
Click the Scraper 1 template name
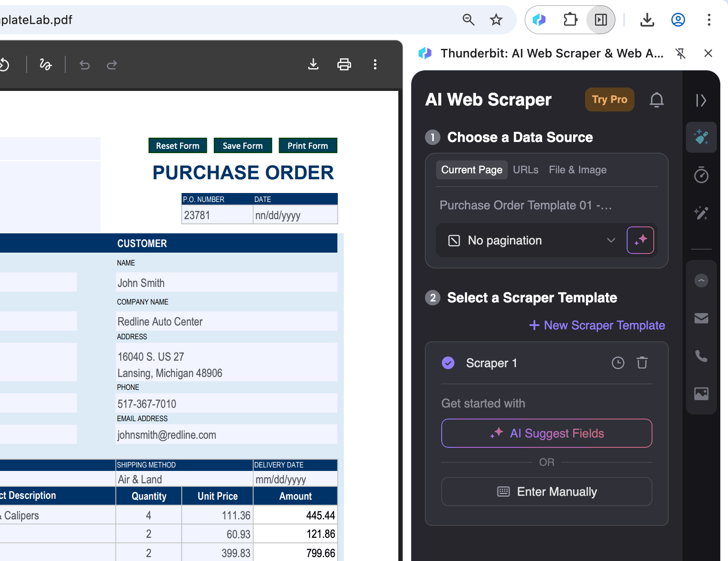click(x=491, y=363)
